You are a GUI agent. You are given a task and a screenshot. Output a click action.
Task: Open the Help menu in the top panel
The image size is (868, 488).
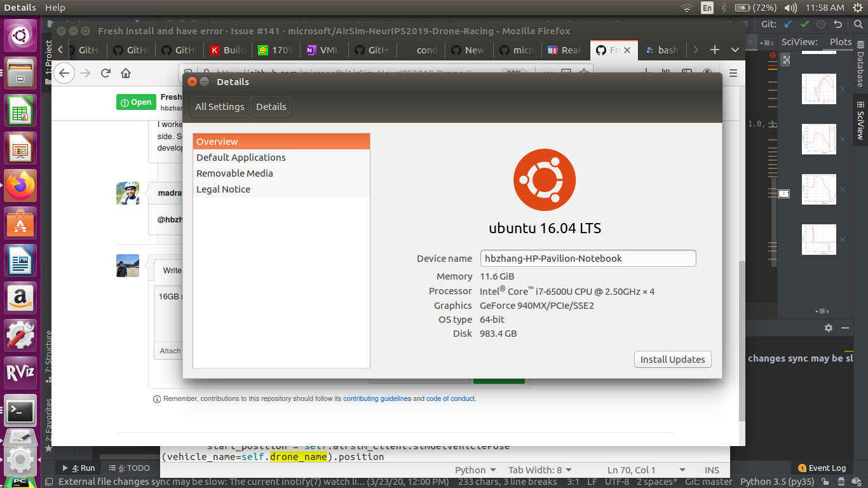coord(57,8)
